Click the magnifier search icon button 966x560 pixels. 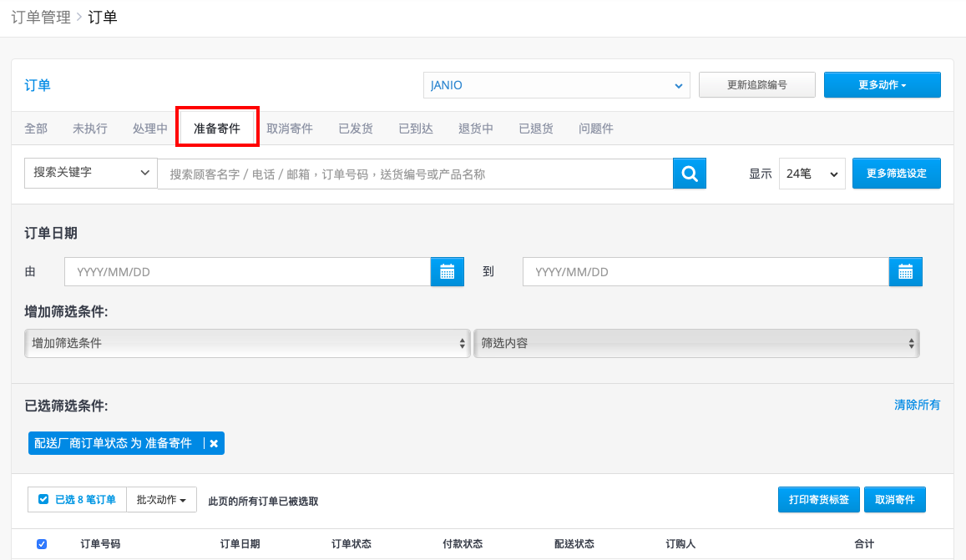[x=690, y=174]
